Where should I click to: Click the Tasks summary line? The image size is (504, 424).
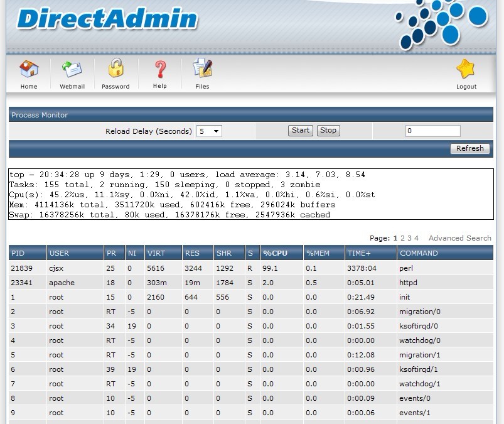[165, 185]
